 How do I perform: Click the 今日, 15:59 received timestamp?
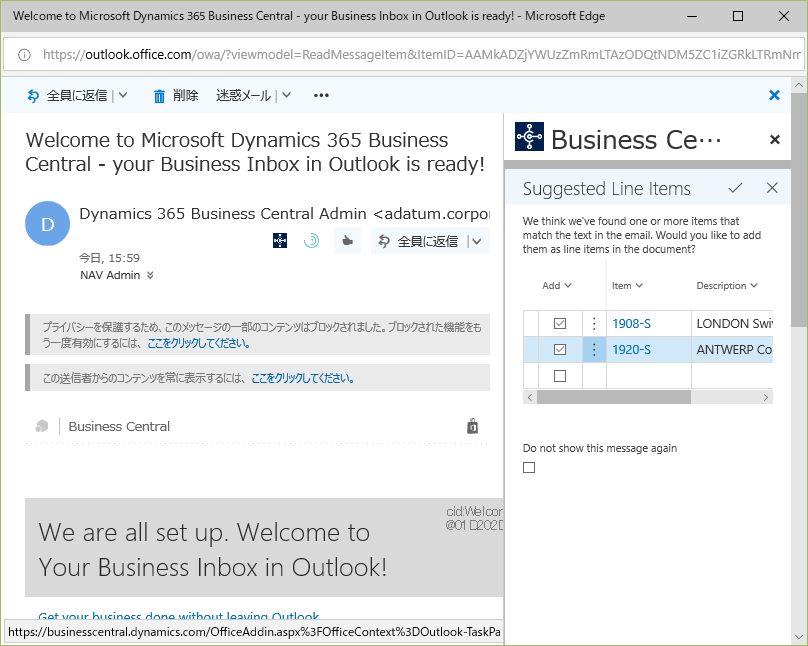point(109,258)
